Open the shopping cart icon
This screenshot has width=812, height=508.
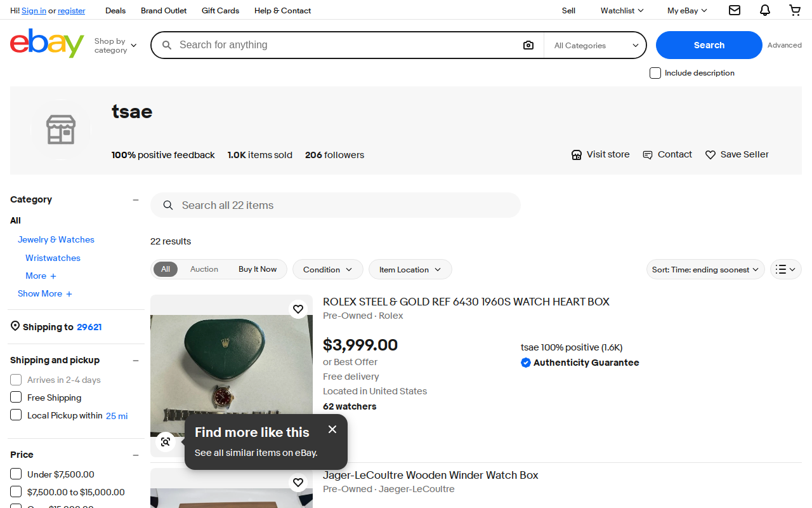click(795, 10)
